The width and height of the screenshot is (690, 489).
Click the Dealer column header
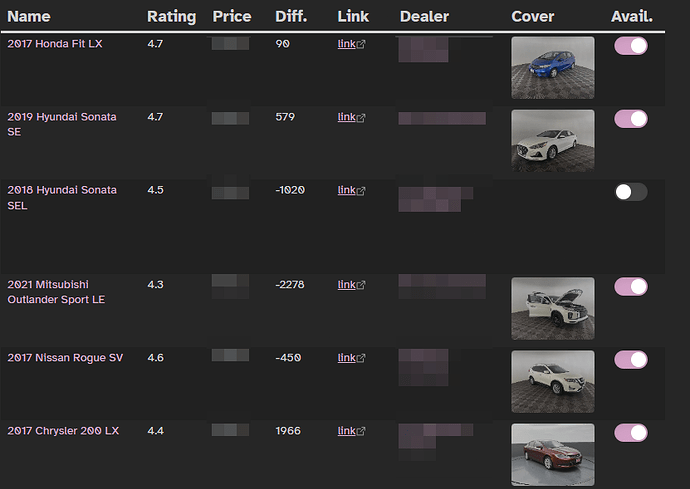tap(424, 17)
